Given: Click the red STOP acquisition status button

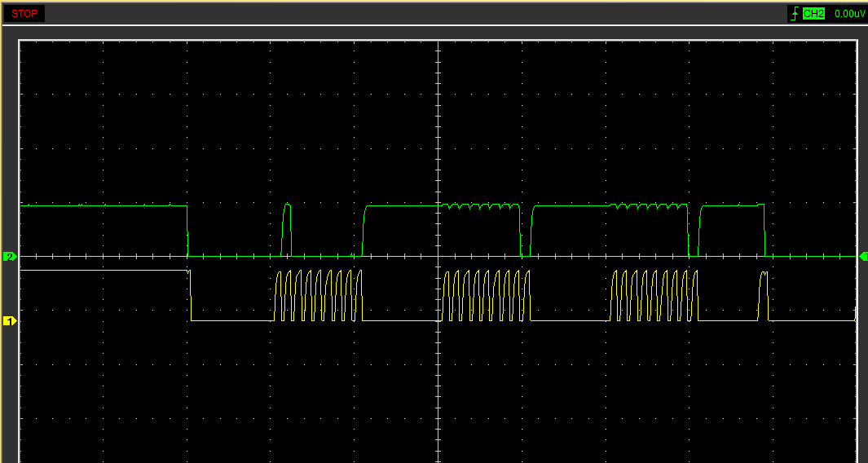Looking at the screenshot, I should 24,14.
